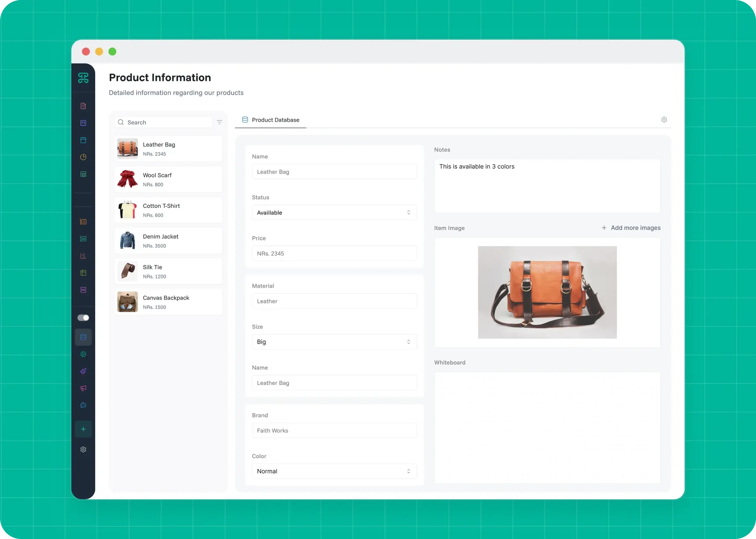
Task: Click the filter icon beside Search
Action: (x=219, y=122)
